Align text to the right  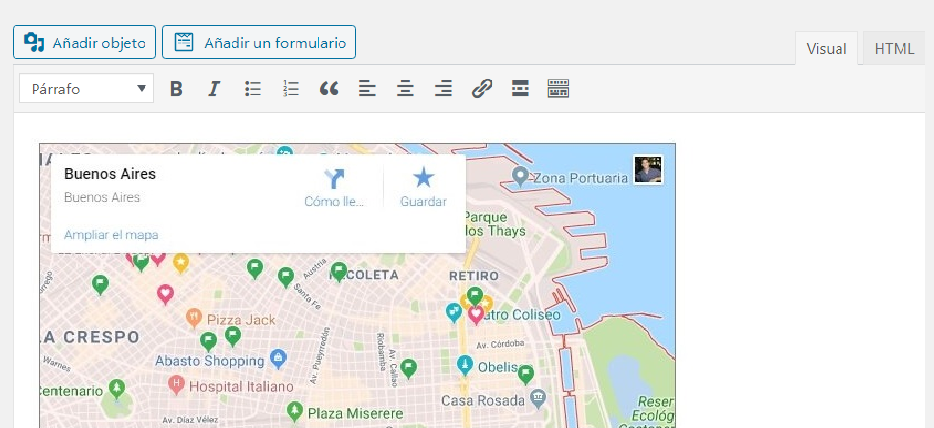click(443, 89)
